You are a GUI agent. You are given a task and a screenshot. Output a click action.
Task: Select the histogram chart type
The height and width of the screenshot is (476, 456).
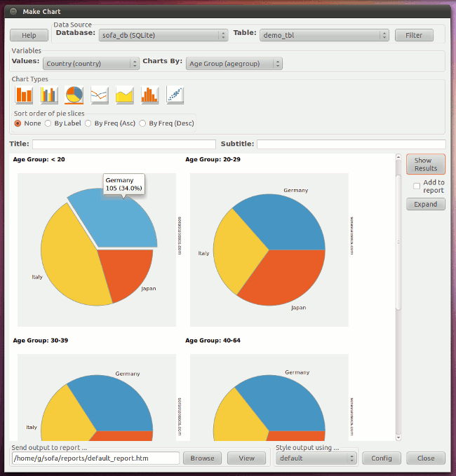click(x=150, y=95)
